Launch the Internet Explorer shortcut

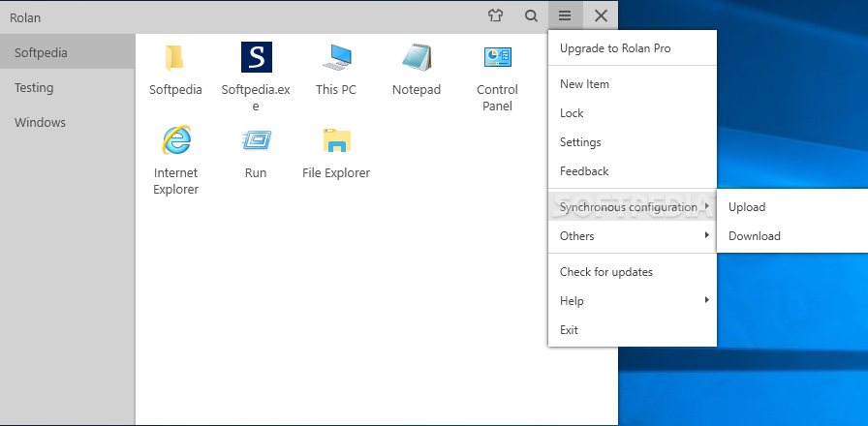175,160
